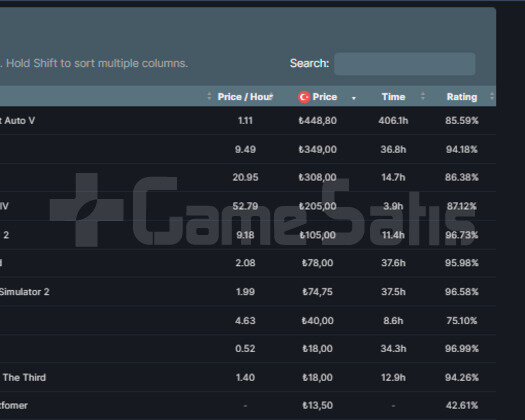This screenshot has width=525, height=420.
Task: Click the 36.8h time value
Action: (393, 149)
